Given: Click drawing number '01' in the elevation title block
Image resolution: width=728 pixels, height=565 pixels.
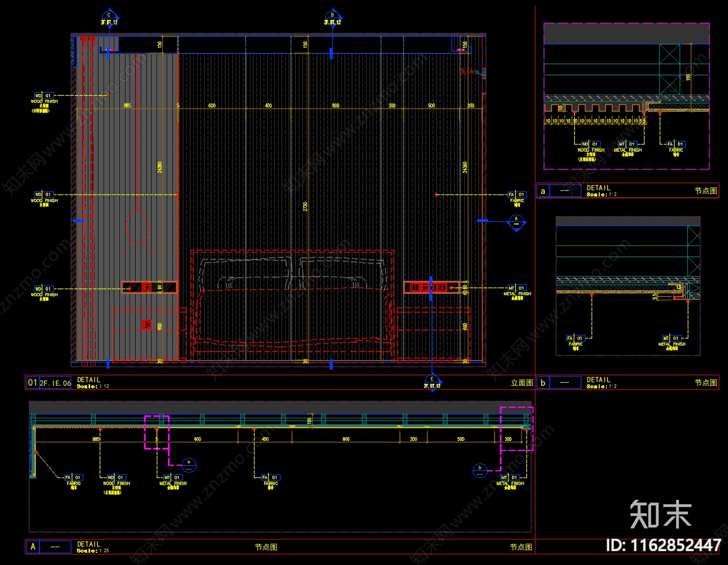Looking at the screenshot, I should point(32,383).
